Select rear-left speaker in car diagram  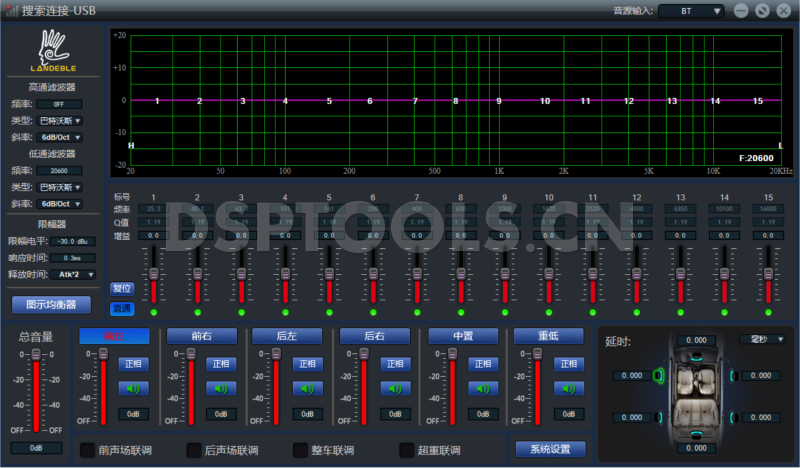click(660, 417)
